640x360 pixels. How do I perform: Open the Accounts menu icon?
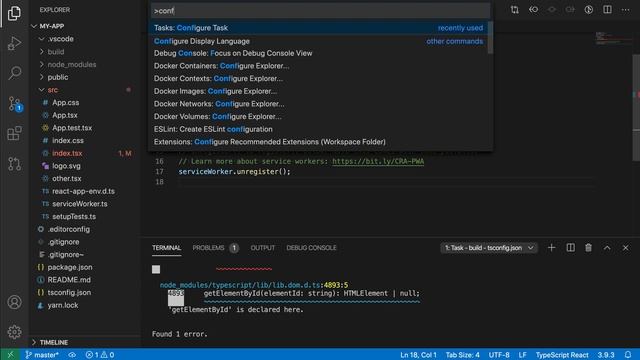[14, 302]
